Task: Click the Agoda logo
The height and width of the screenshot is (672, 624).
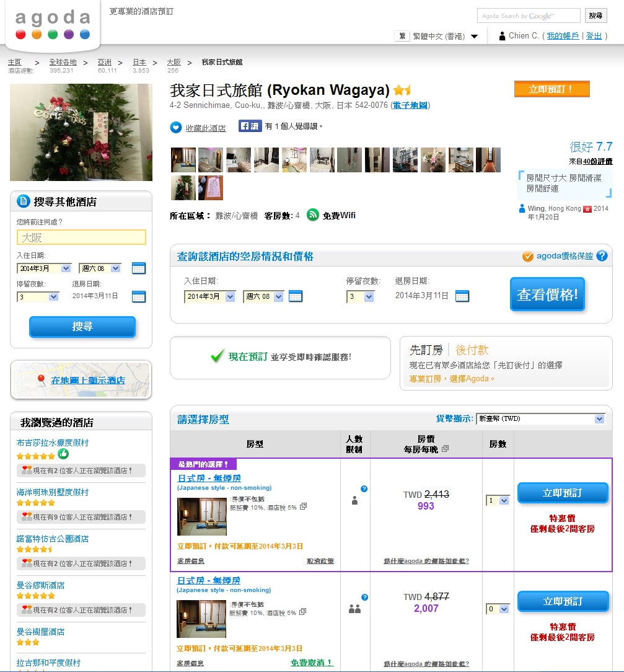Action: click(x=53, y=25)
